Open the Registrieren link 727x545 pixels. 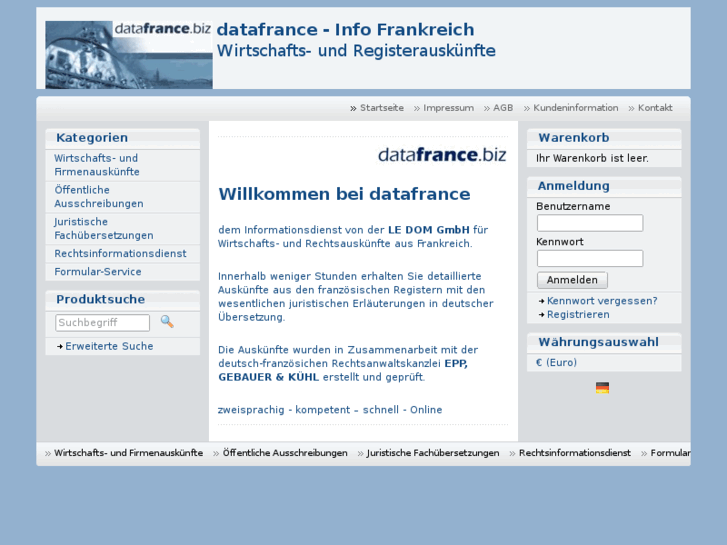pyautogui.click(x=578, y=314)
